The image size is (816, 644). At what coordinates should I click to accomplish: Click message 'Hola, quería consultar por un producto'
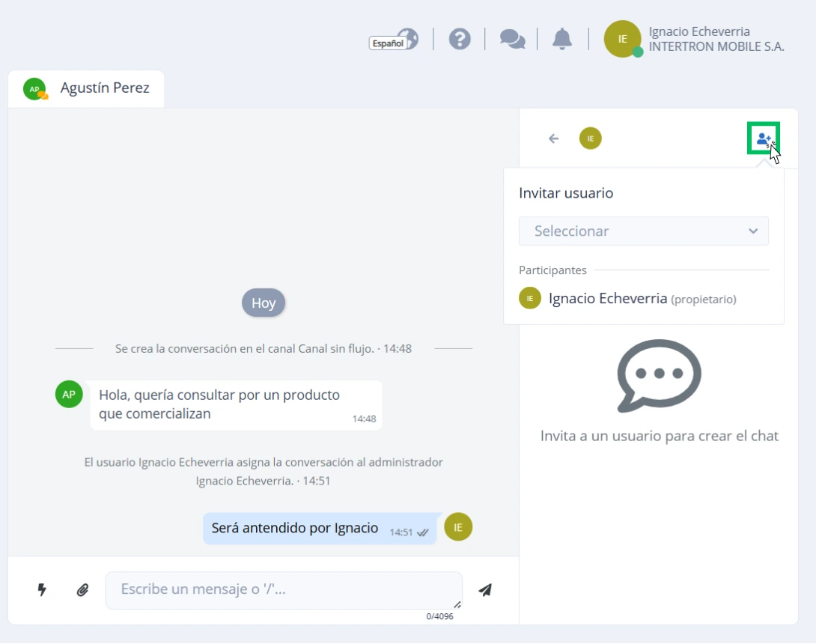pyautogui.click(x=237, y=405)
